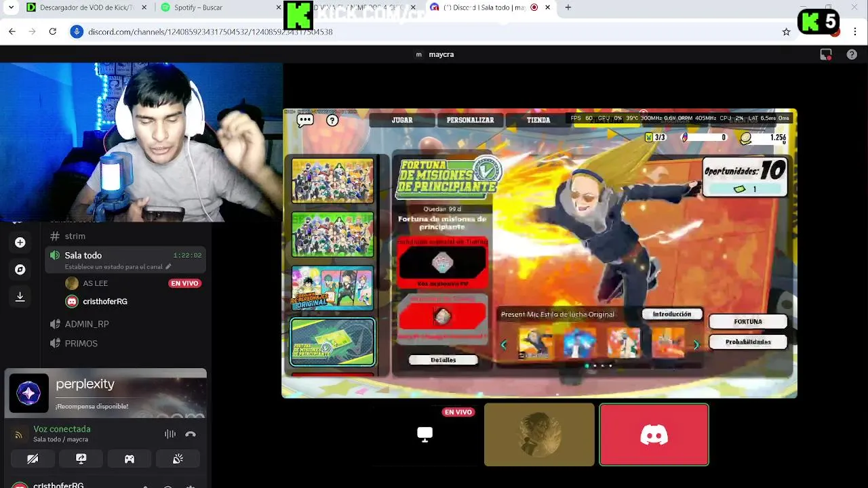Select the third reward thumbnail
The image size is (868, 488).
(x=624, y=343)
